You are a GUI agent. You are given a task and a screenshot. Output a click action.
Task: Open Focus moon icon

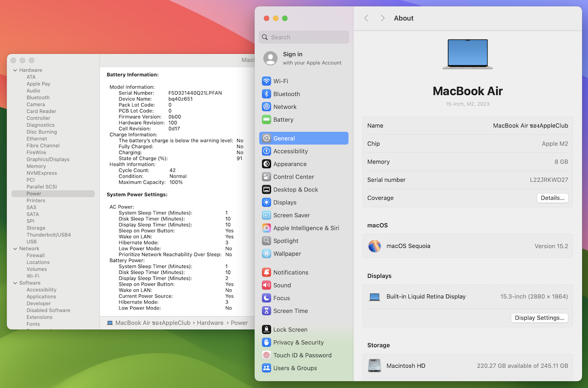[266, 298]
